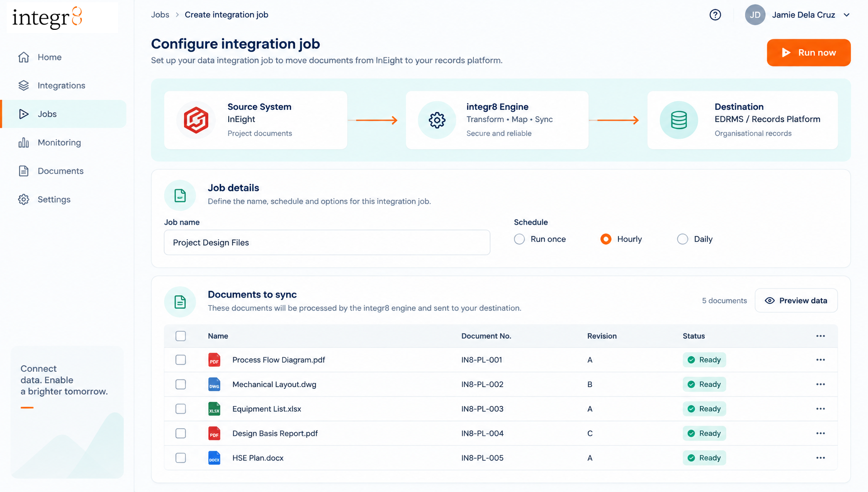The width and height of the screenshot is (868, 492).
Task: Click the JD user avatar
Action: click(x=755, y=15)
